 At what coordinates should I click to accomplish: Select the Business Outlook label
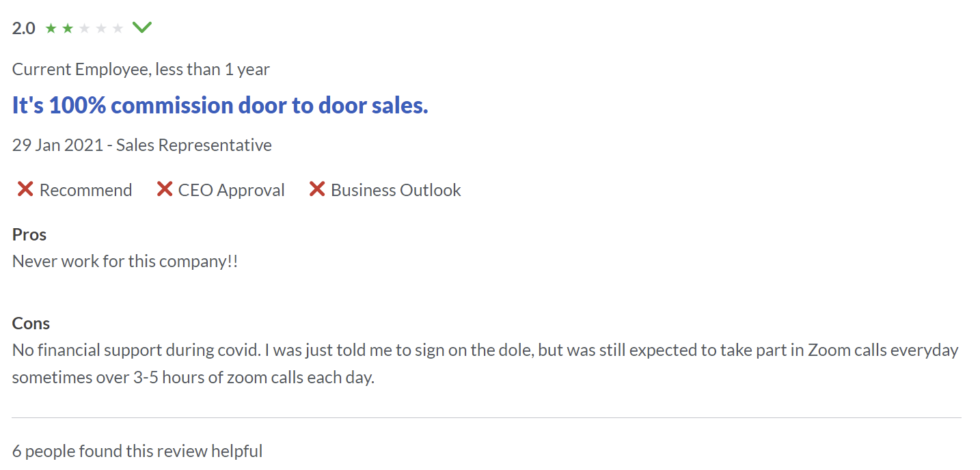coord(396,190)
